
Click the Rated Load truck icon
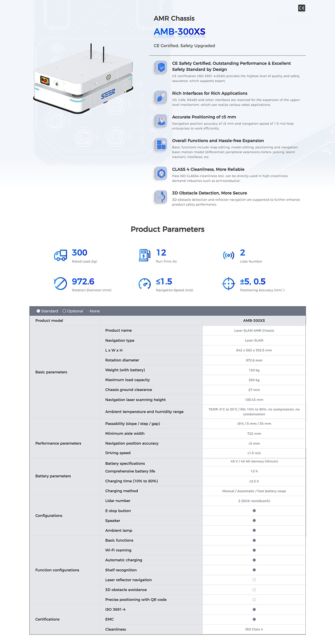[x=60, y=255]
